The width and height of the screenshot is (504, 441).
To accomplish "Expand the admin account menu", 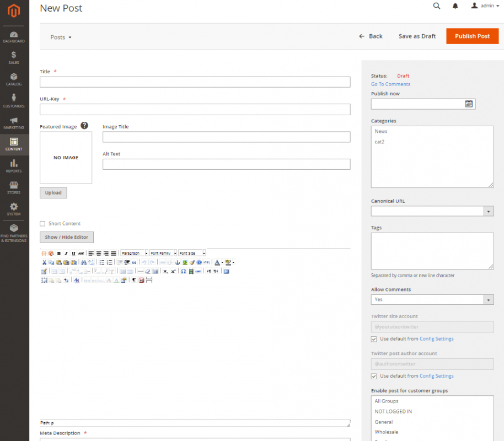I will pyautogui.click(x=487, y=6).
